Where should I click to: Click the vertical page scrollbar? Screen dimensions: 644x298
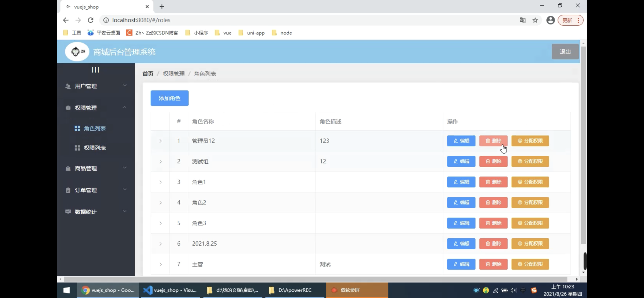(x=583, y=145)
